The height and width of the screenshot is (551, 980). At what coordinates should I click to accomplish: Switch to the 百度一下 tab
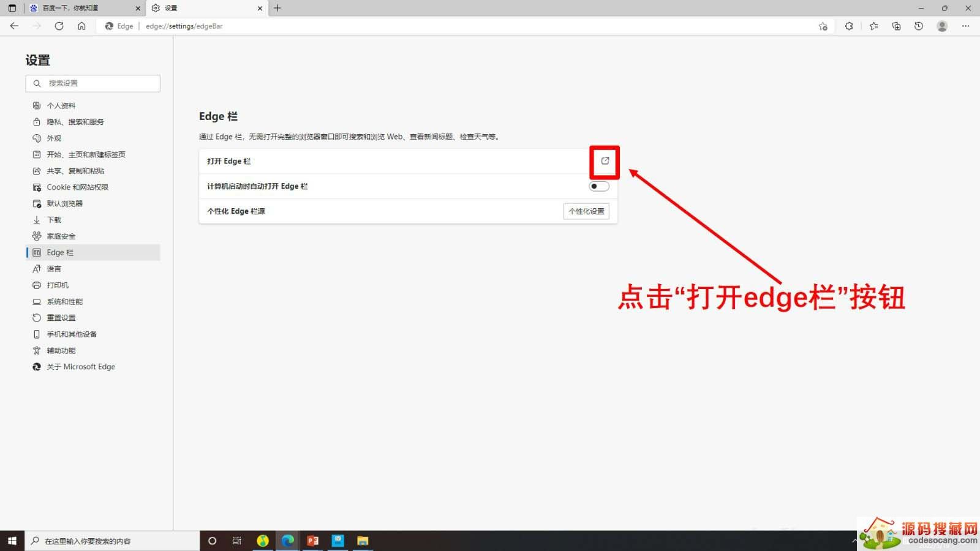[80, 8]
